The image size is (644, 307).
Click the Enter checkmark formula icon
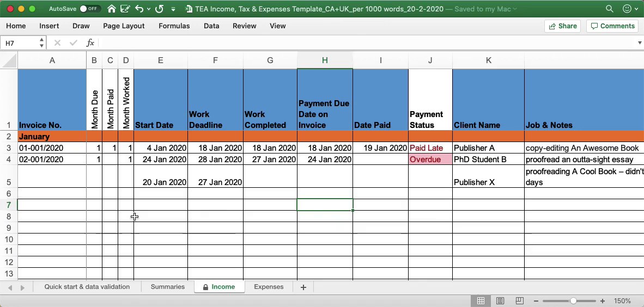click(x=74, y=42)
